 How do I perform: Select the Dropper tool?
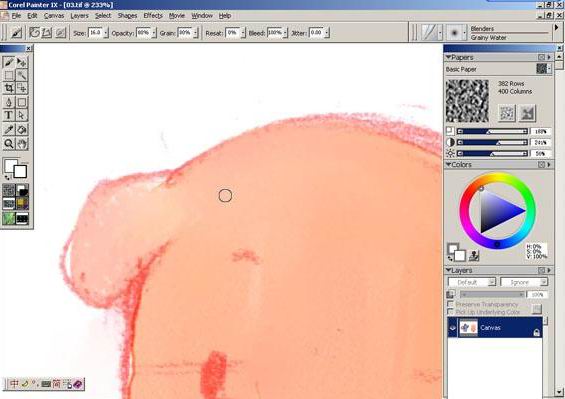[x=9, y=130]
